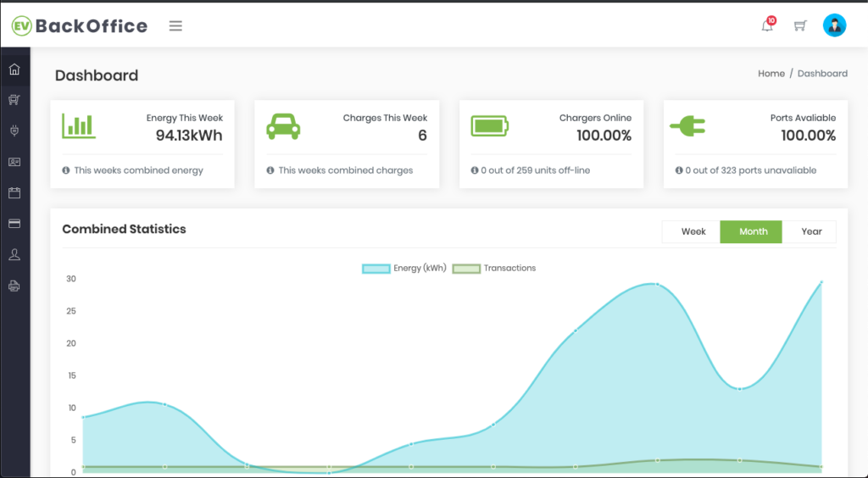Open the notifications bell with badge
The height and width of the screenshot is (478, 868).
click(767, 25)
